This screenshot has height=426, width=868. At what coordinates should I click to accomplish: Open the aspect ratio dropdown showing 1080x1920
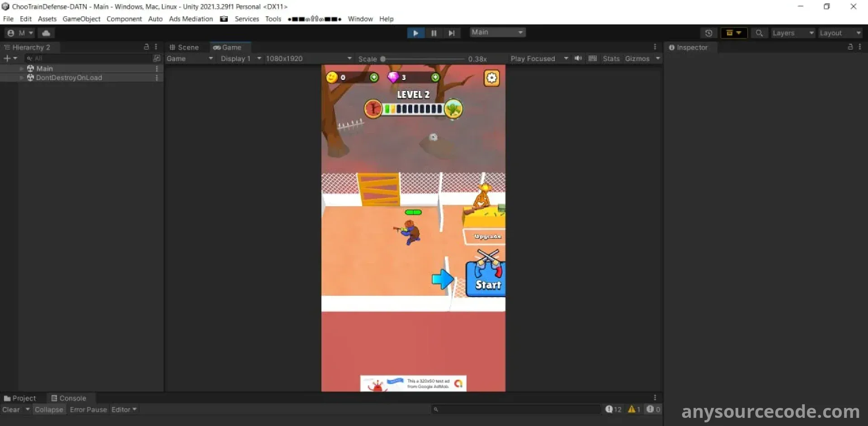(307, 58)
